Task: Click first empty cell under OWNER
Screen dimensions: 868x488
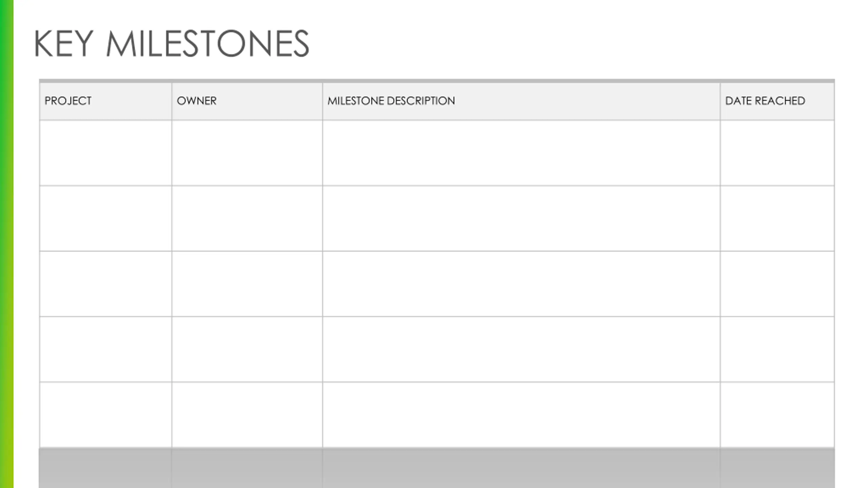Action: click(247, 153)
